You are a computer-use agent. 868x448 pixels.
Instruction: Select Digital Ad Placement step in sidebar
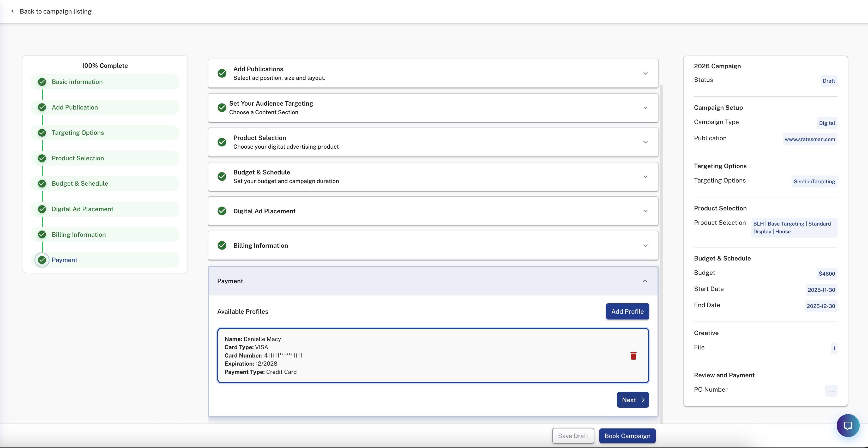coord(82,209)
